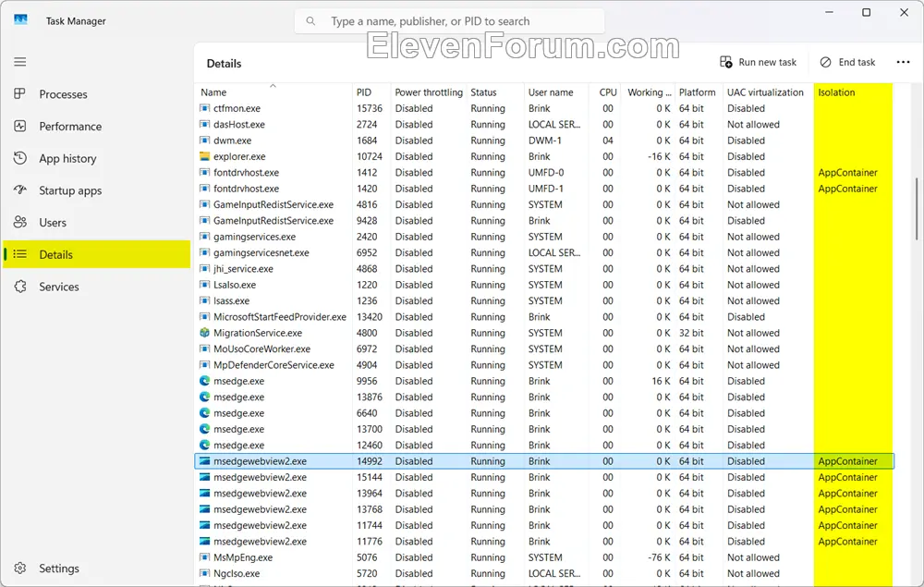Click the MsMpEng.exe process icon

pyautogui.click(x=204, y=556)
